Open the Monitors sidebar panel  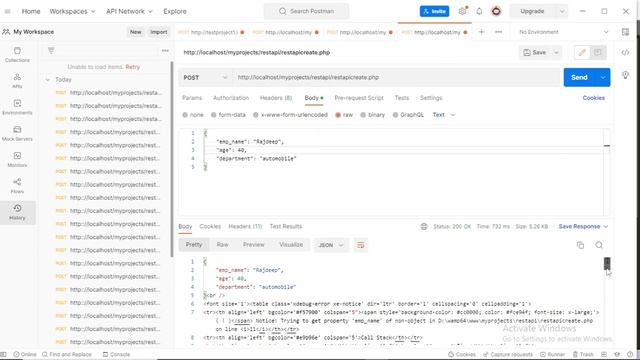tap(17, 160)
